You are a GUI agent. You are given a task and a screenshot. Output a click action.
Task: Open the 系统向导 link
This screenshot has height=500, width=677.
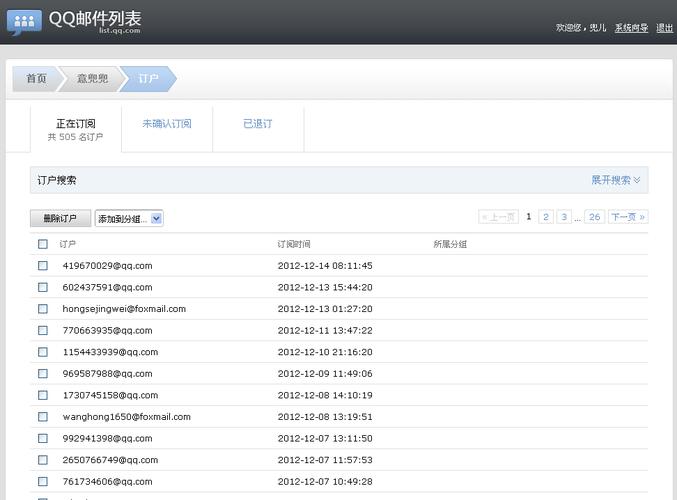(631, 28)
